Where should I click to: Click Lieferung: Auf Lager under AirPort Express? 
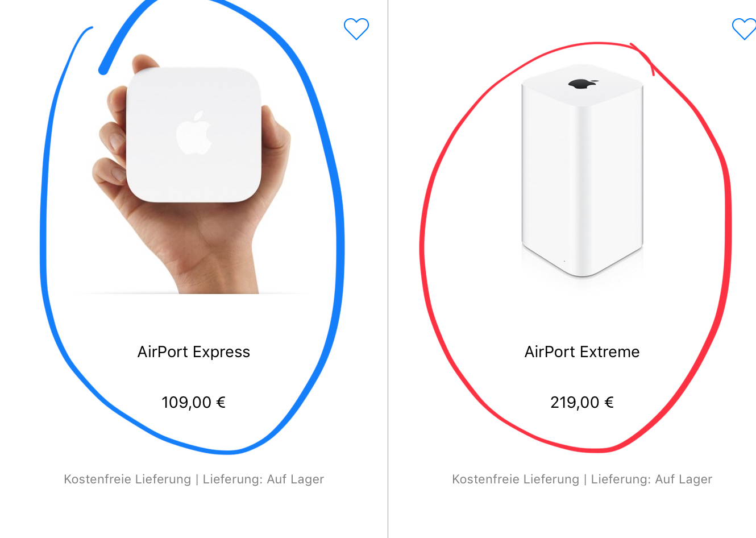263,479
